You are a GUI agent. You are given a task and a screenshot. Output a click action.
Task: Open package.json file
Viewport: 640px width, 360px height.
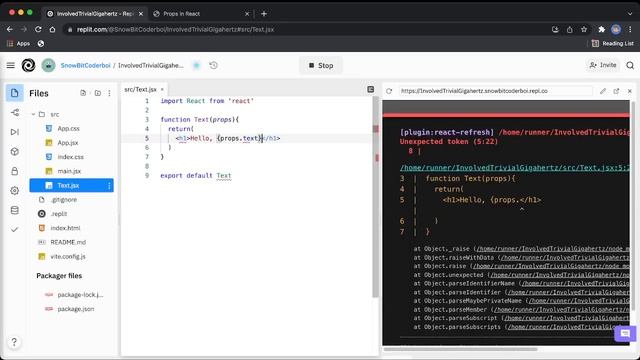pos(76,309)
